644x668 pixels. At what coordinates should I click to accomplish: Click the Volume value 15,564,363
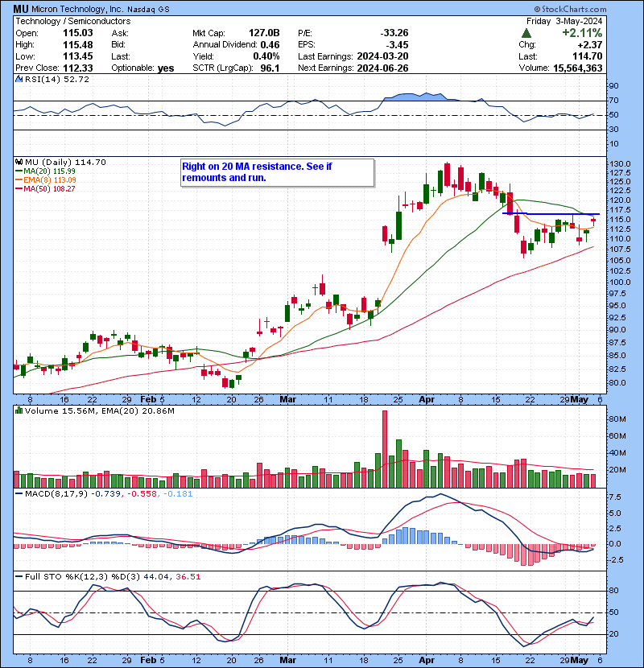coord(578,68)
